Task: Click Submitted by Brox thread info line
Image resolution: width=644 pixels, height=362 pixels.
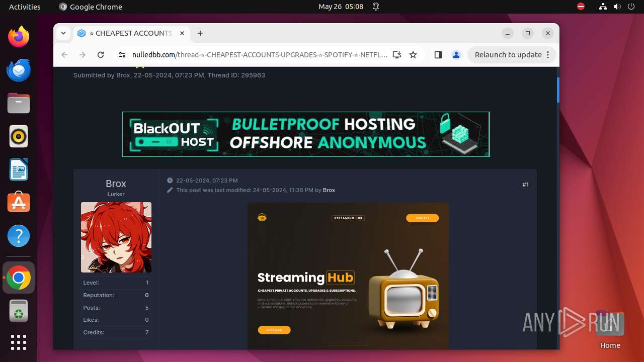Action: coord(169,75)
